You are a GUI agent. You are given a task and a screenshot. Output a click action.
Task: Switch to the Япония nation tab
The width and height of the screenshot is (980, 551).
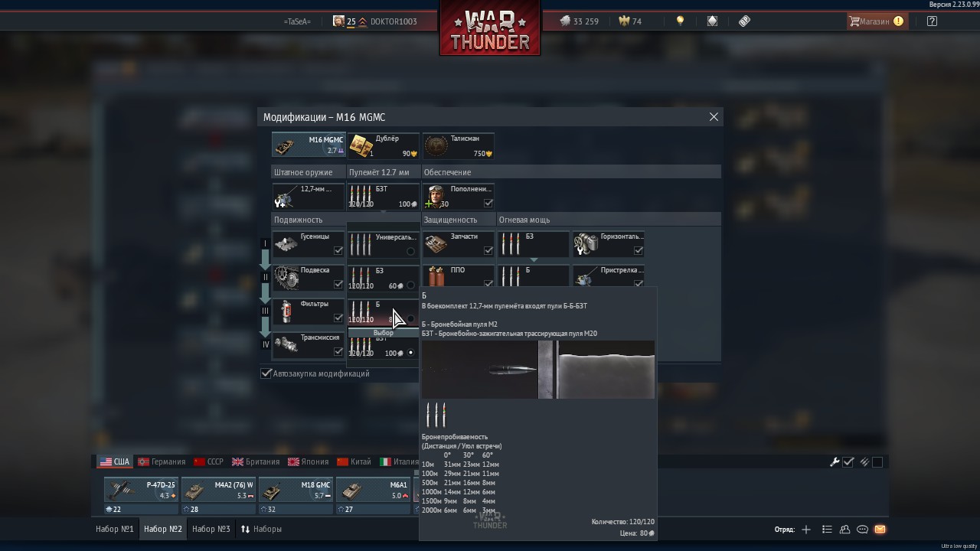coord(309,462)
